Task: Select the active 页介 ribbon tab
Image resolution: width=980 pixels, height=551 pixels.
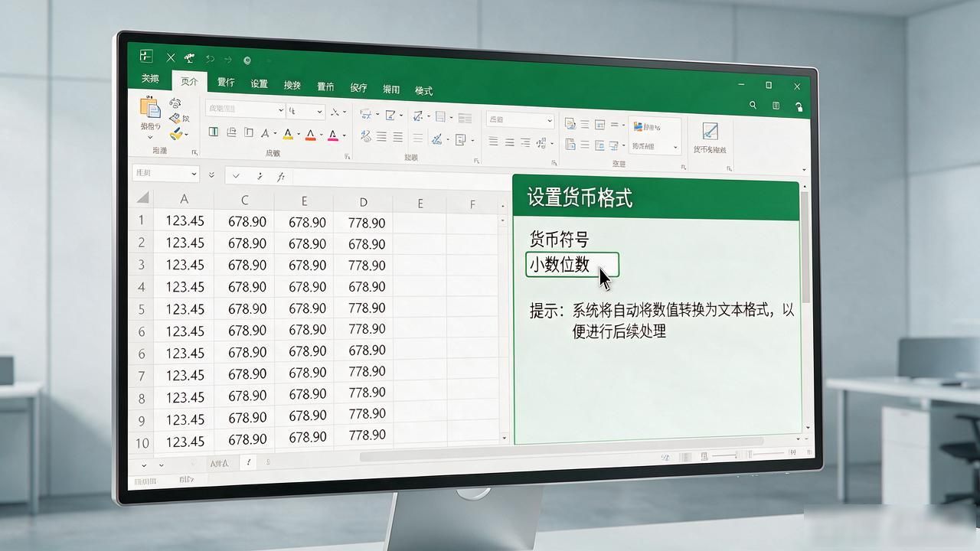Action: coord(189,81)
